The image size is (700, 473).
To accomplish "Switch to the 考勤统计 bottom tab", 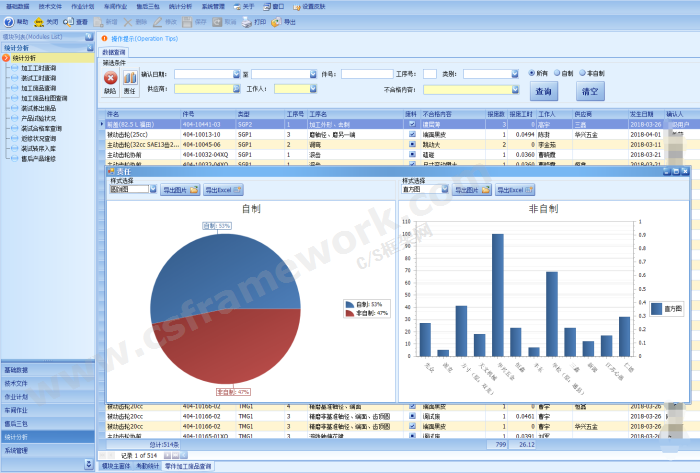I will [x=148, y=466].
